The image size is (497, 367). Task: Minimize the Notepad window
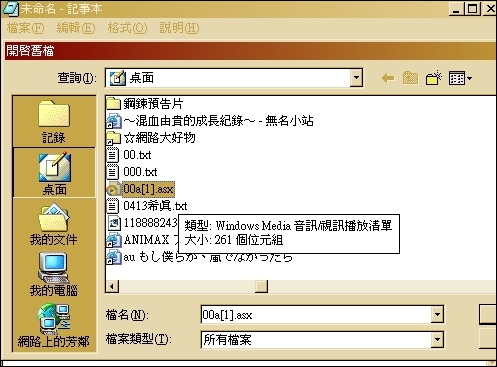tap(456, 9)
